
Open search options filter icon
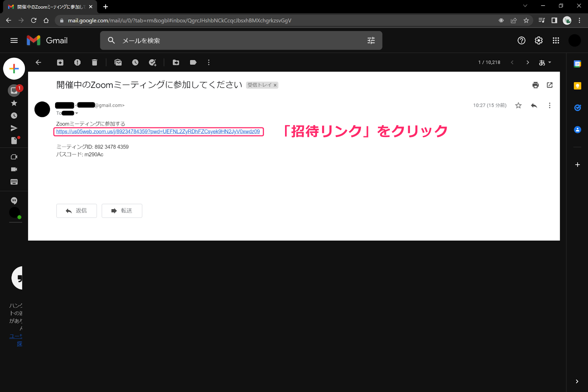point(371,40)
